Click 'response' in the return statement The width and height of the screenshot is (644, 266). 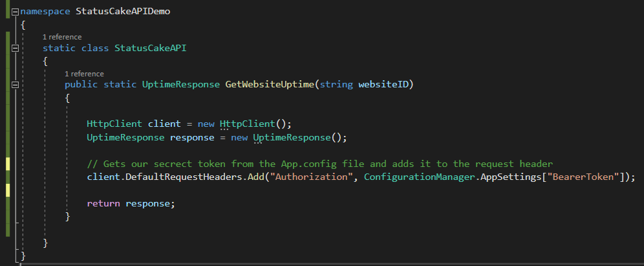[x=147, y=204]
